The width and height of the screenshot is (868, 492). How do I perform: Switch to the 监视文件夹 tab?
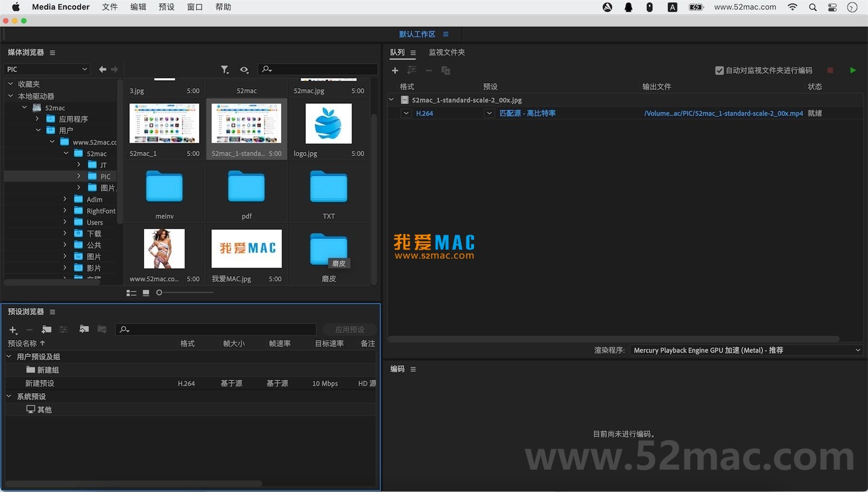[x=447, y=52]
